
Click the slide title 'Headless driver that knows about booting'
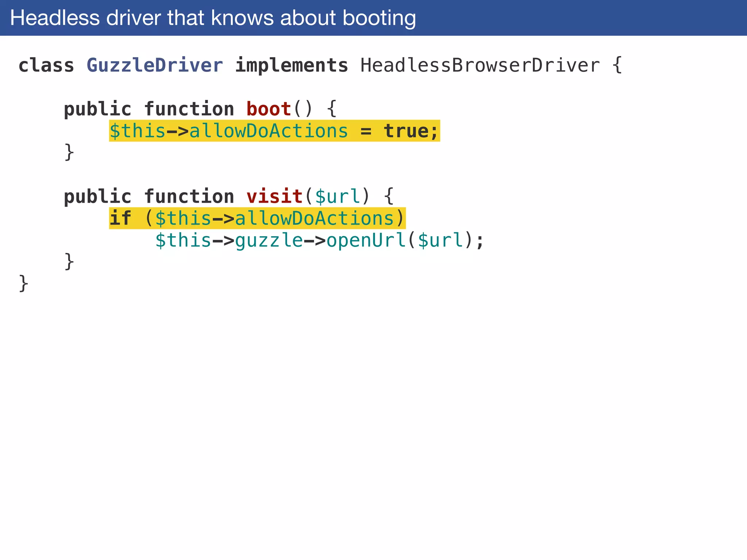tap(213, 18)
